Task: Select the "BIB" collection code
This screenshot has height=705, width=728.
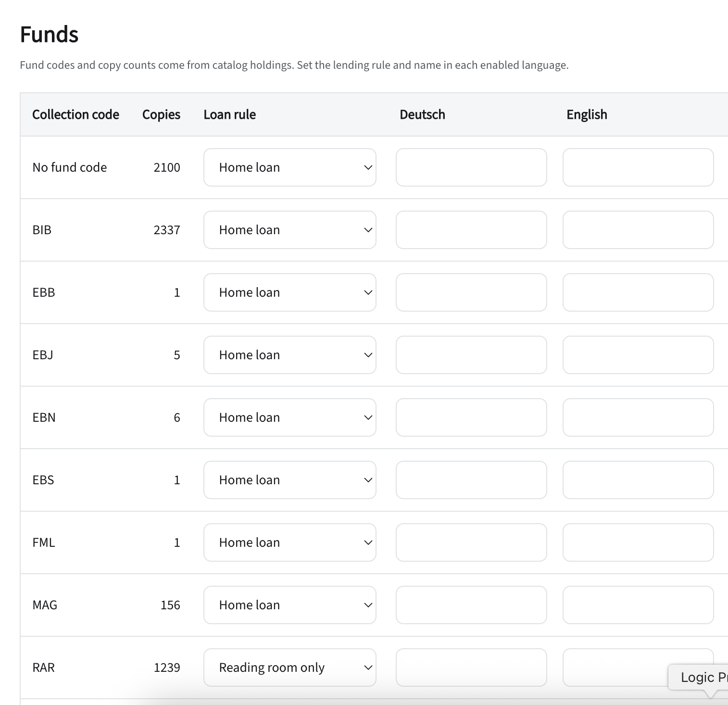Action: pos(42,230)
